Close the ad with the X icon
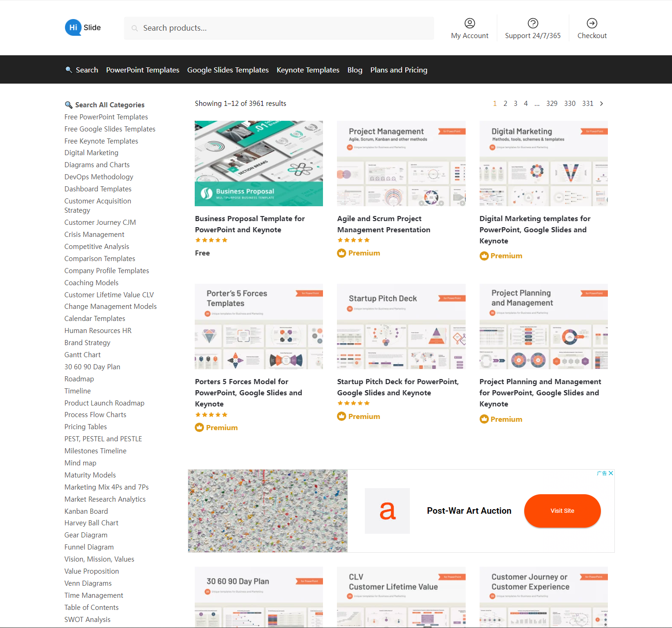The image size is (672, 628). coord(611,473)
